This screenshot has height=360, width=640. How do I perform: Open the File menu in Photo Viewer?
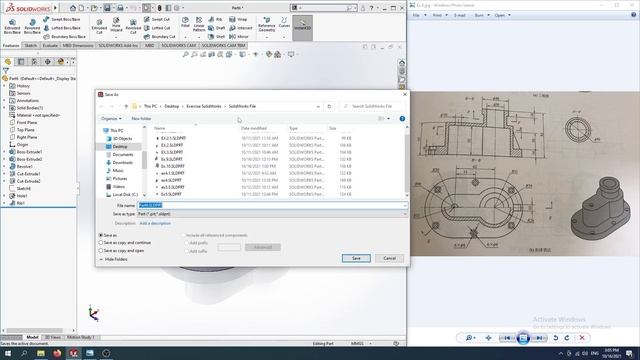pos(416,15)
